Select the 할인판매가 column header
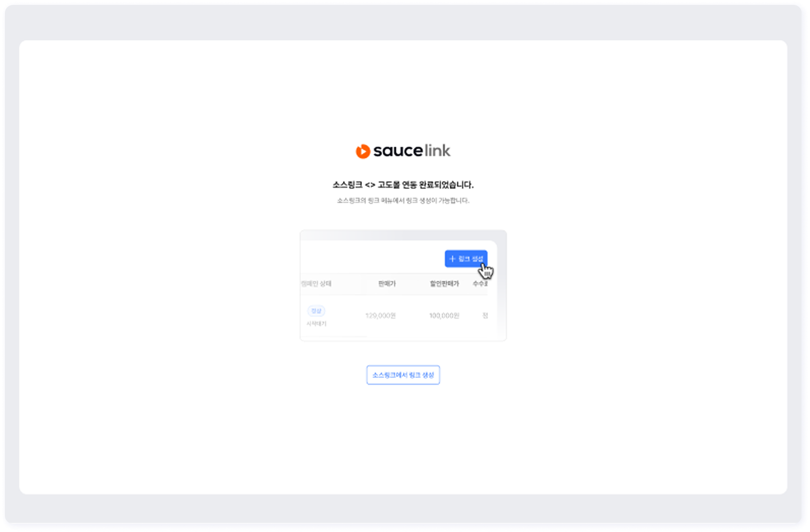The height and width of the screenshot is (532, 810). pyautogui.click(x=444, y=284)
